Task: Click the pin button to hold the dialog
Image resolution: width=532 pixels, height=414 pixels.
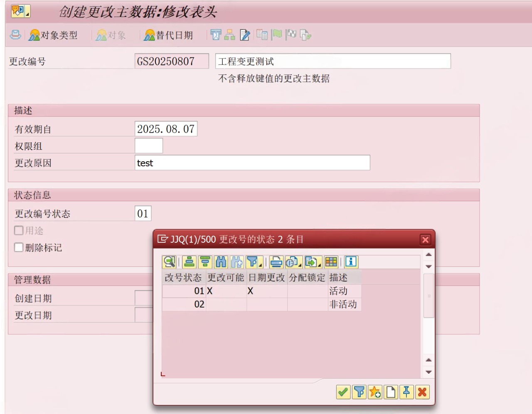Action: [406, 392]
